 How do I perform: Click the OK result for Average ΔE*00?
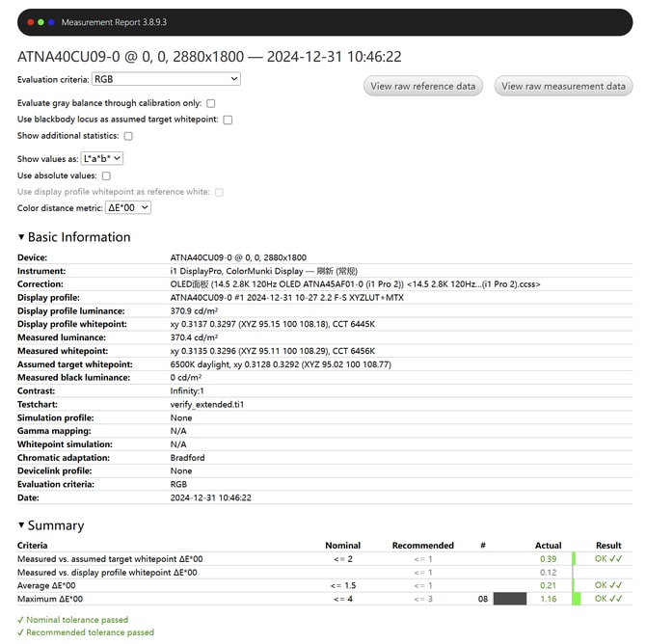[x=608, y=585]
